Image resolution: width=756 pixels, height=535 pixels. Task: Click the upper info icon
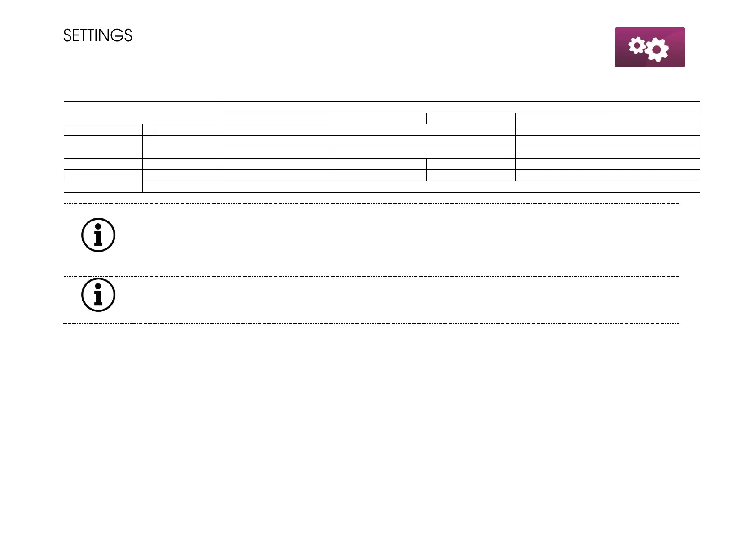pyautogui.click(x=98, y=235)
